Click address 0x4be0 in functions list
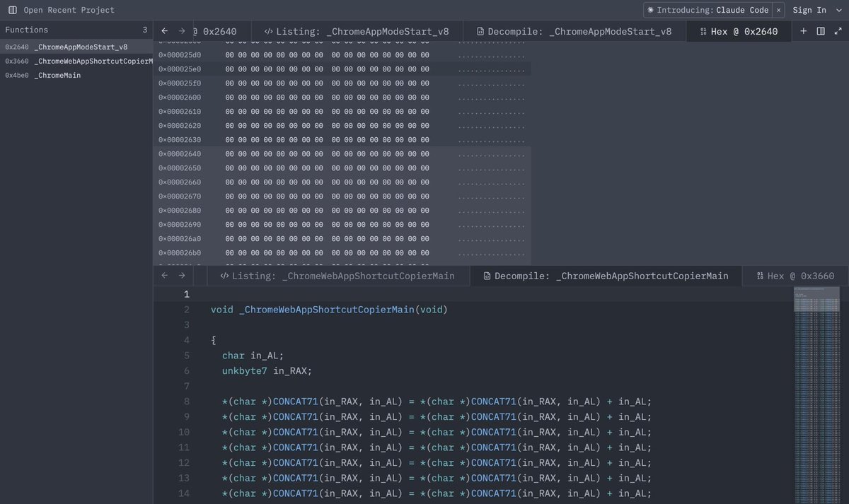The width and height of the screenshot is (849, 504). [17, 75]
